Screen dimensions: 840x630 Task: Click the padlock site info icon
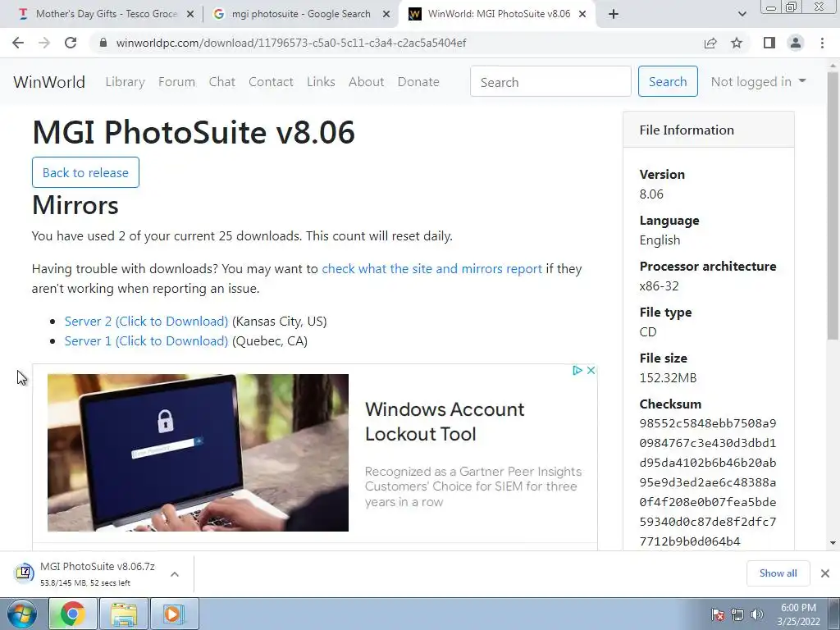click(x=103, y=43)
